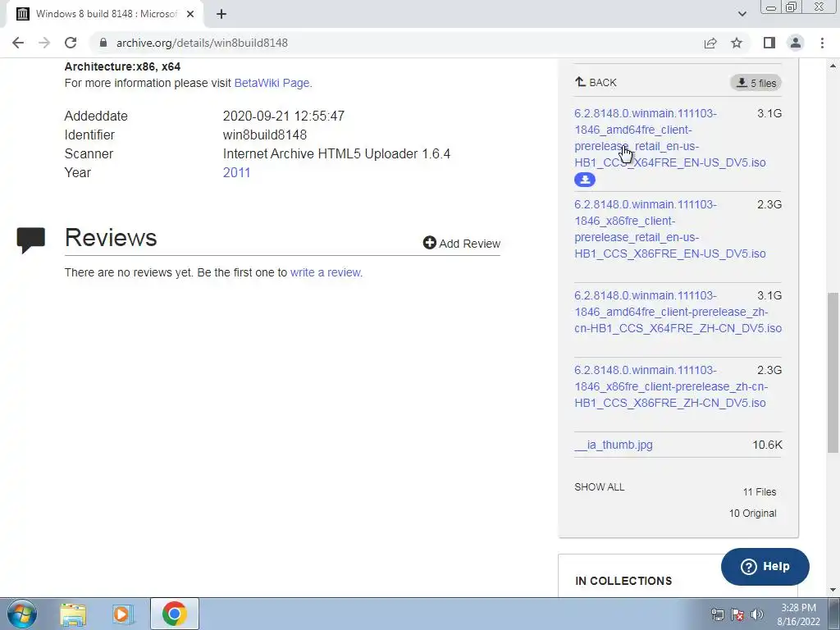Click the scrollbar down arrow
840x630 pixels.
833,590
